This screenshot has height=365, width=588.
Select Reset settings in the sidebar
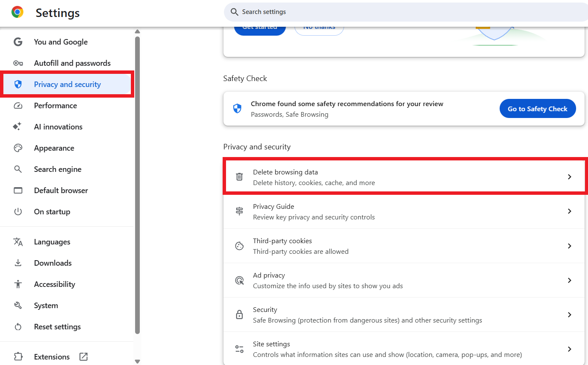57,326
